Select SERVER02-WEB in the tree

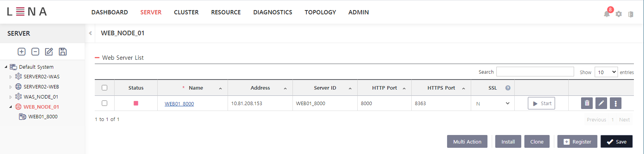click(41, 87)
